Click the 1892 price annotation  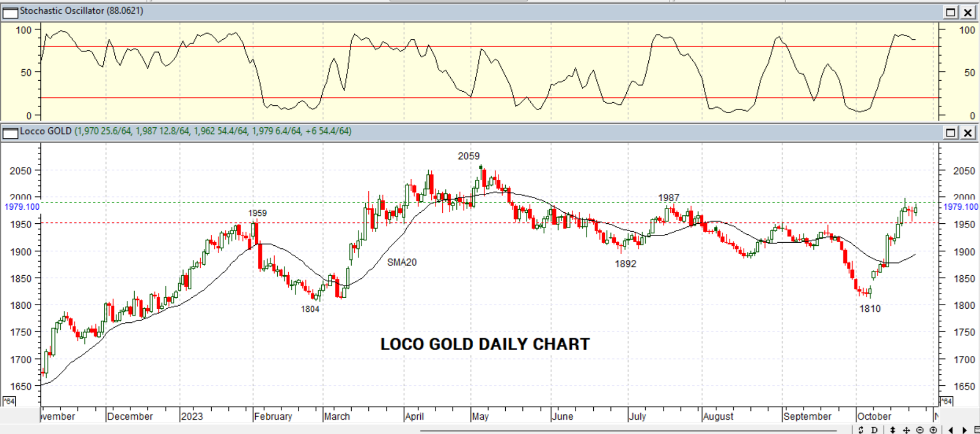click(626, 264)
